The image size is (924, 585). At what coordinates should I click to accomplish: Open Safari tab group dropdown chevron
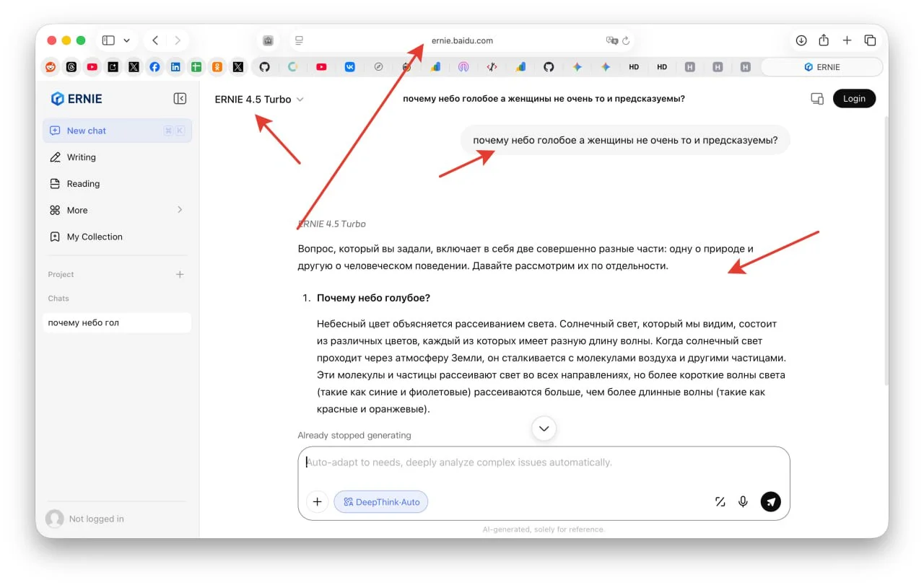tap(127, 40)
